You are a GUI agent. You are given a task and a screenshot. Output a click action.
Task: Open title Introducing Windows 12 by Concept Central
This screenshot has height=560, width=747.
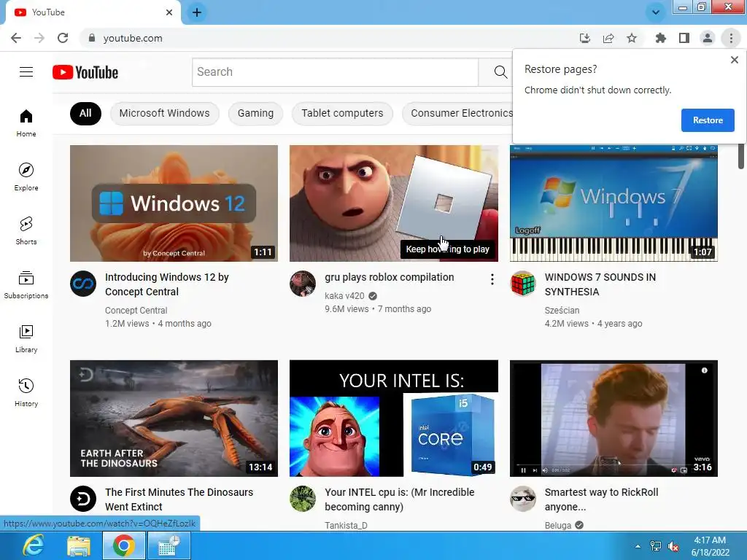[x=167, y=284]
